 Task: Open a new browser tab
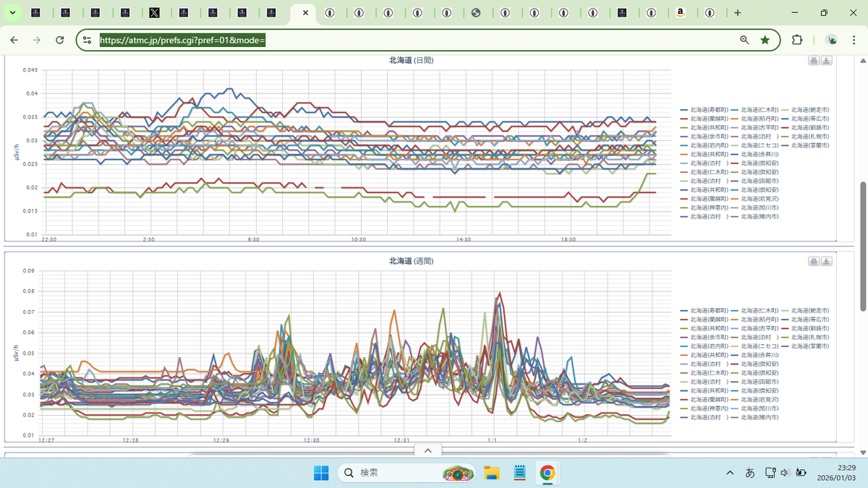tap(738, 12)
